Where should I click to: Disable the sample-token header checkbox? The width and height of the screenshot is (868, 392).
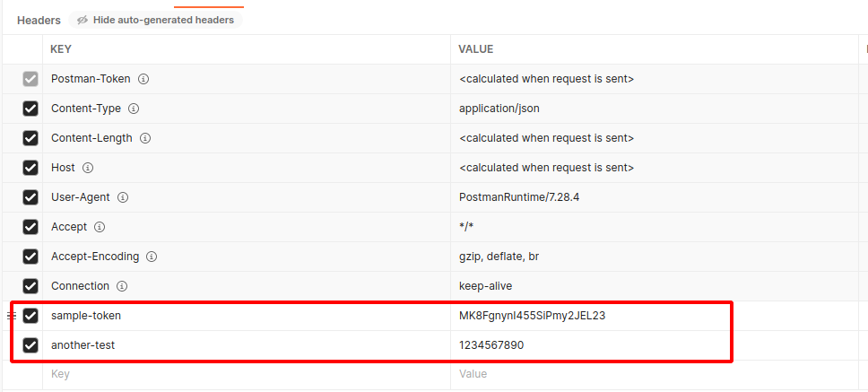pos(30,316)
